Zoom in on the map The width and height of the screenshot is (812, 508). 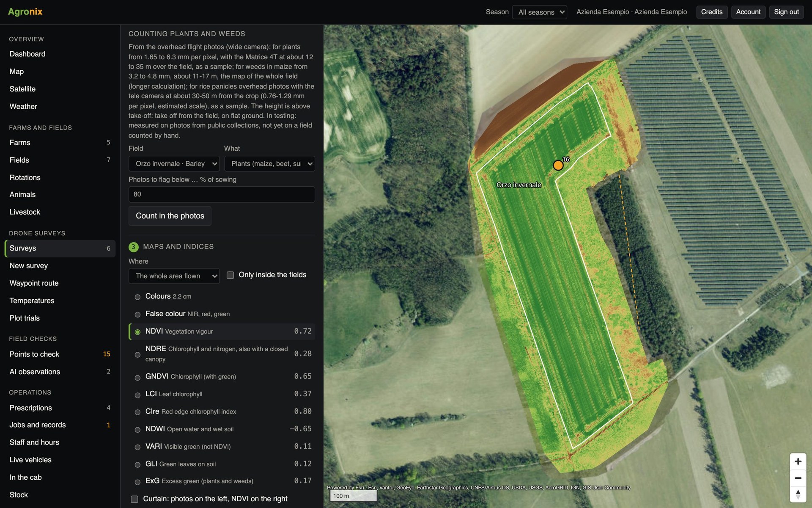pos(798,461)
